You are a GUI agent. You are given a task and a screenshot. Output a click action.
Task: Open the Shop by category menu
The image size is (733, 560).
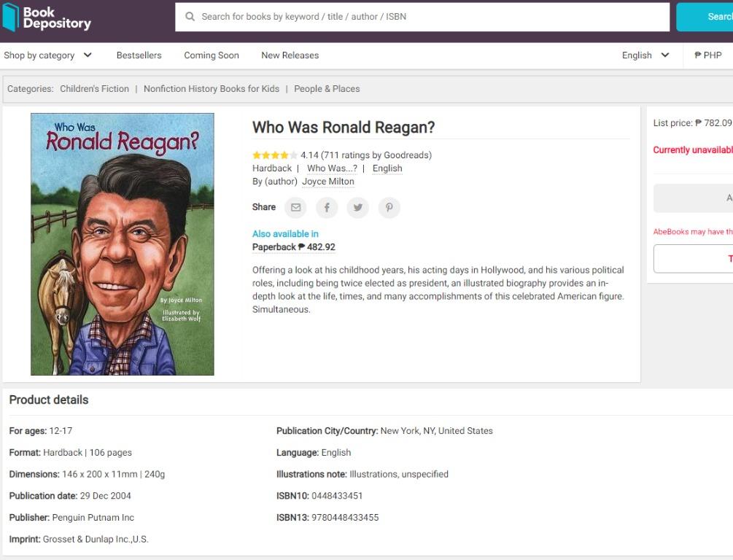pos(40,55)
